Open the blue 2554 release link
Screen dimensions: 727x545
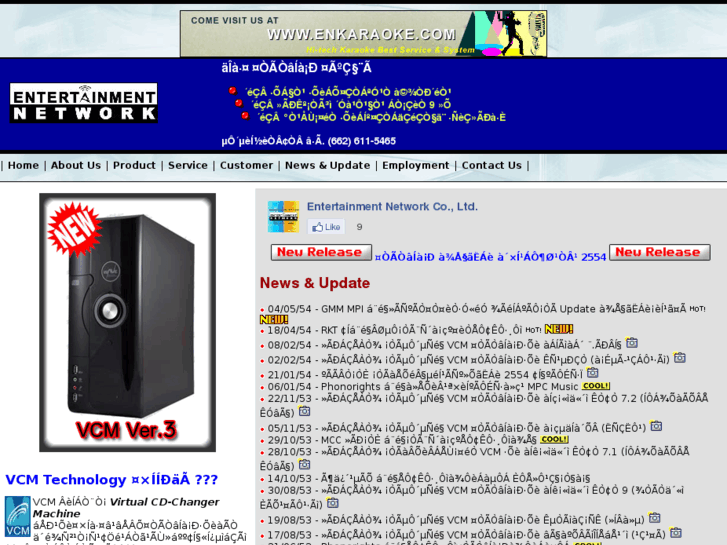coord(490,257)
